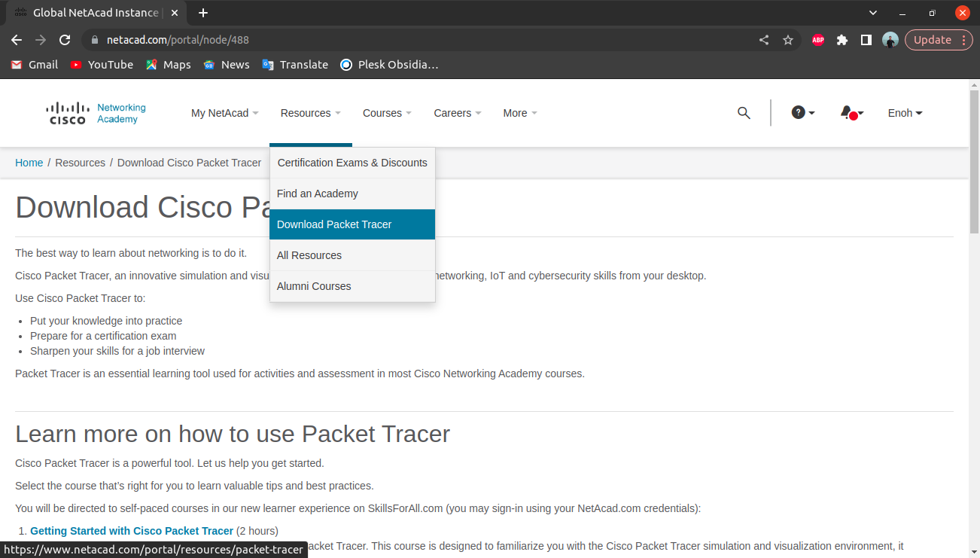Screen dimensions: 980x558
Task: Bookmark this page with star icon
Action: click(788, 40)
